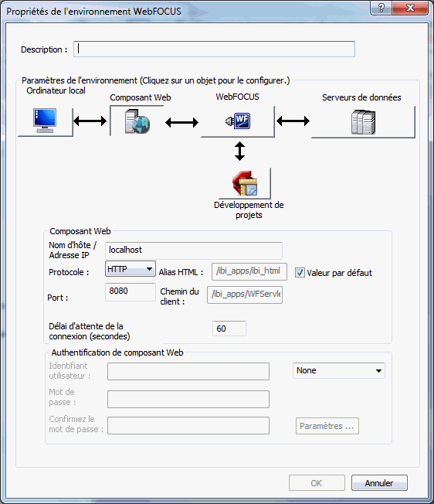Click the Annuler button

click(379, 483)
